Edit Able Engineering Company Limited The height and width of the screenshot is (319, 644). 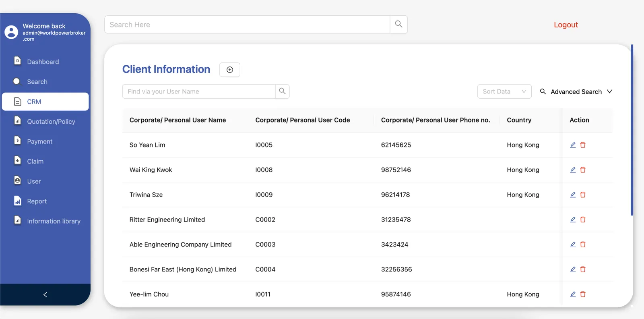tap(573, 244)
